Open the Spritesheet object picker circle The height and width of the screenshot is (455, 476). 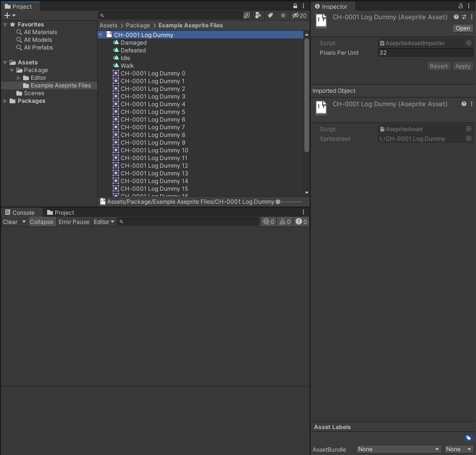coord(469,138)
